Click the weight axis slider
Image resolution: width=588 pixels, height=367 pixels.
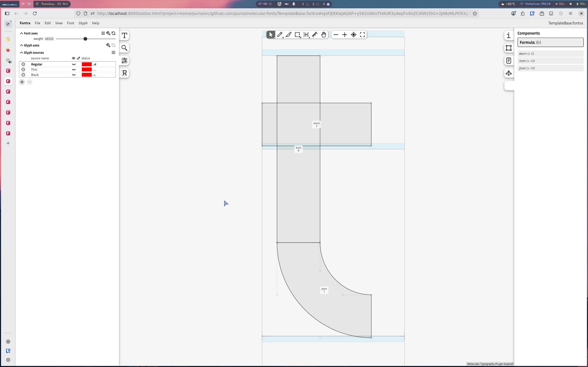tap(85, 39)
